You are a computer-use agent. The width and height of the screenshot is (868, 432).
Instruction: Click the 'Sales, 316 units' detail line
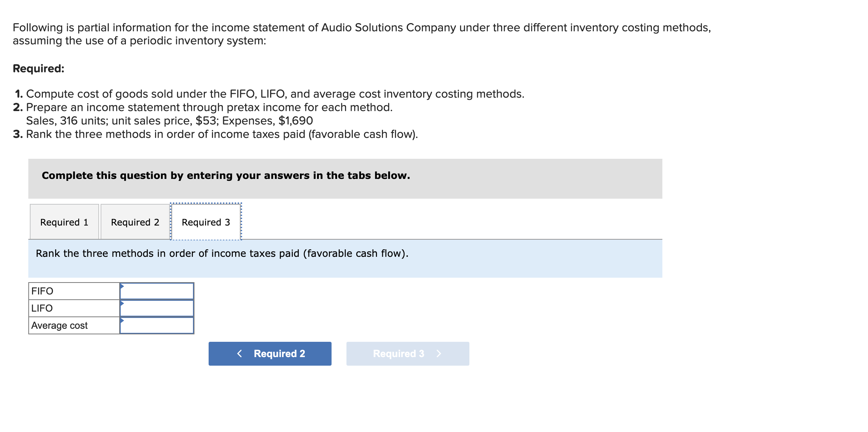pos(169,121)
